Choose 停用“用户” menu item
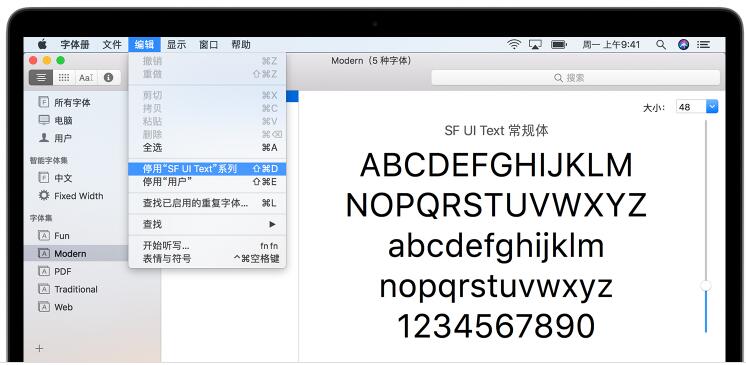Viewport: 746px width, 365px height. (x=207, y=182)
